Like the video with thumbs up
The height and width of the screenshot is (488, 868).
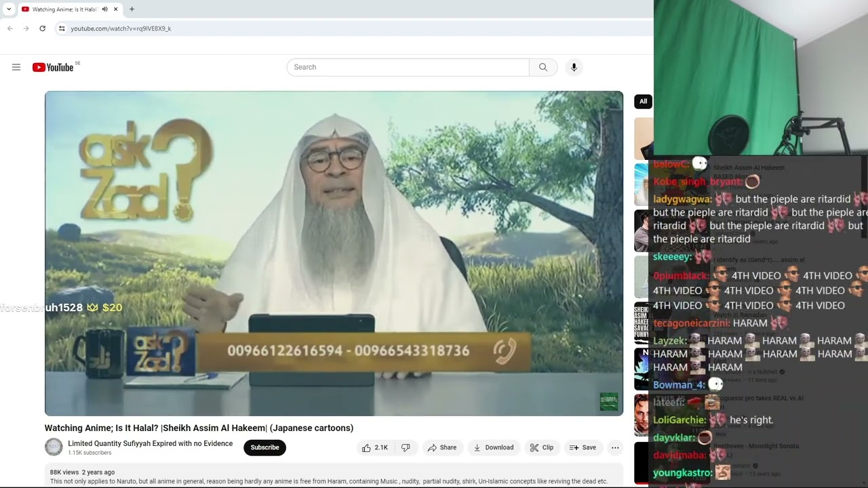[375, 447]
